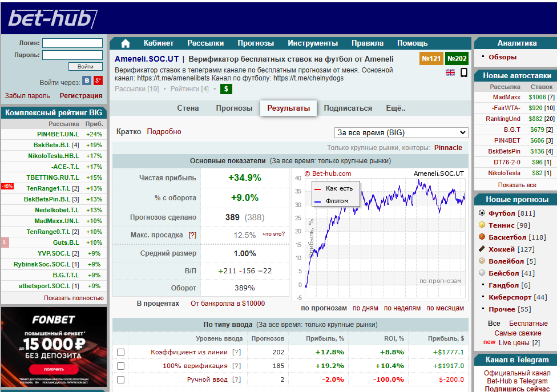Click [?] beside Коэффициент из линии
Image resolution: width=557 pixels, height=392 pixels.
236,352
